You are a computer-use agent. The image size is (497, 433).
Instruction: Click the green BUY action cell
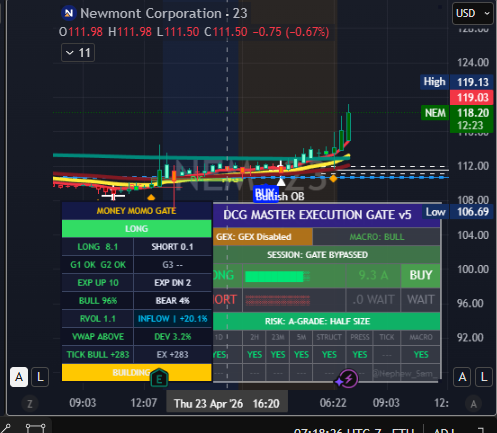point(421,276)
